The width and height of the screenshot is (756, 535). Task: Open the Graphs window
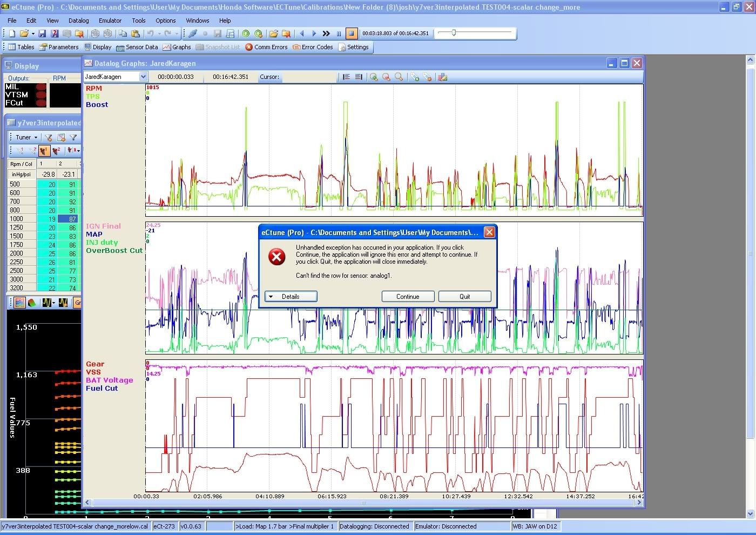point(177,47)
